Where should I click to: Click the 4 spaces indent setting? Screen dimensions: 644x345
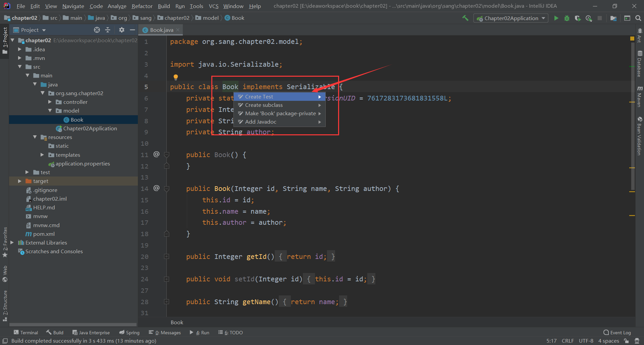tap(608, 341)
